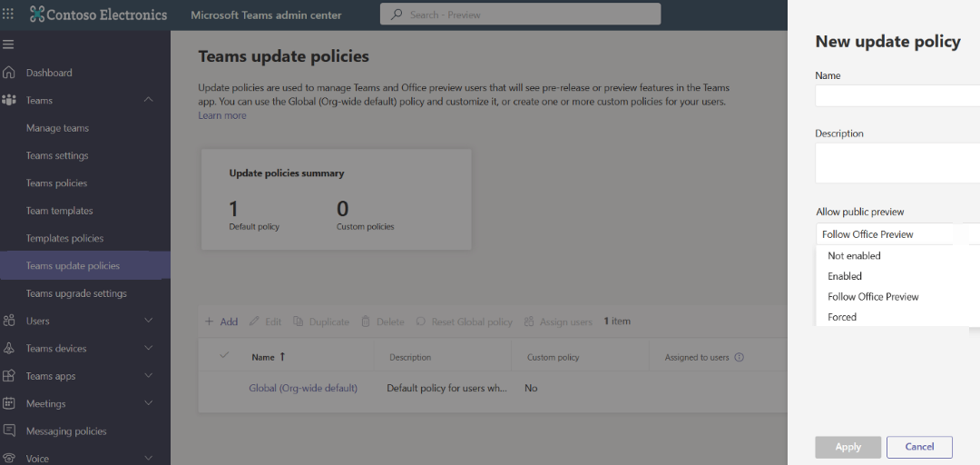Focus the Description text area
This screenshot has width=980, height=465.
(897, 163)
